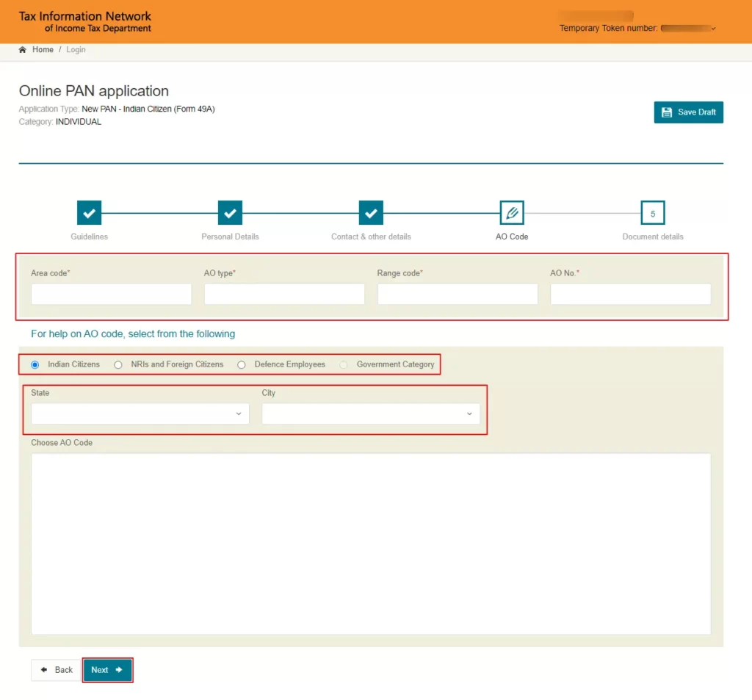Open the Home breadcrumb link
This screenshot has height=700, width=752.
(43, 50)
